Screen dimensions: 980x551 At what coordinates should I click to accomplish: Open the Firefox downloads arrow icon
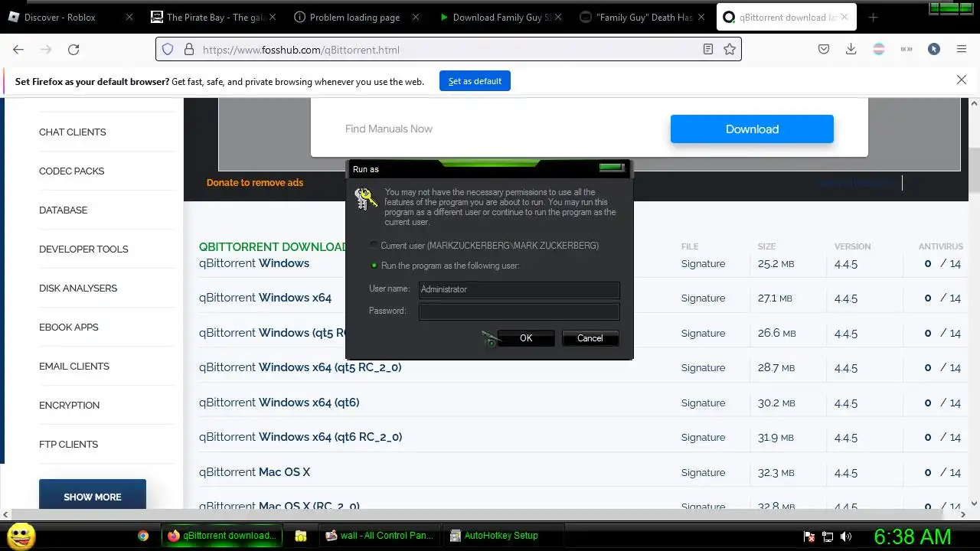coord(851,49)
